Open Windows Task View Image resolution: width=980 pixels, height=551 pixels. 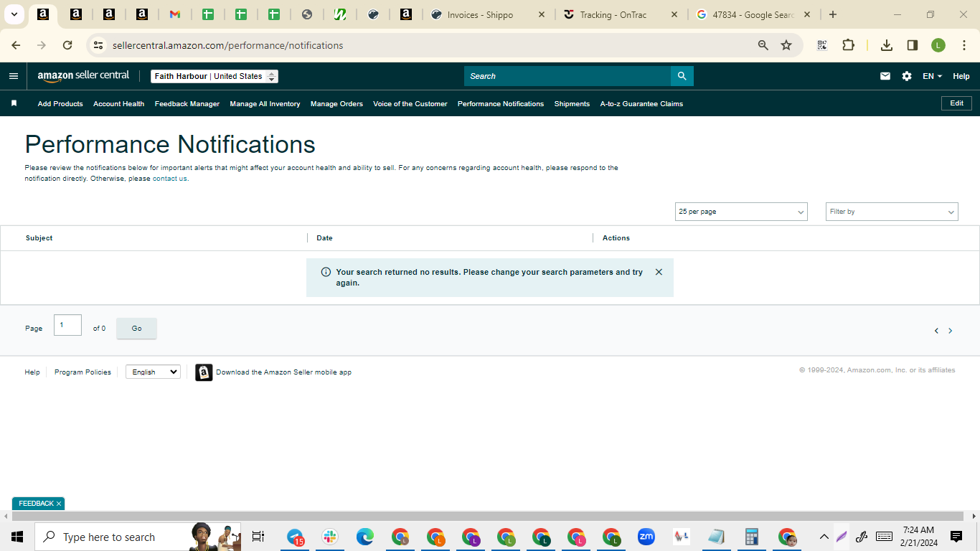[x=258, y=537]
